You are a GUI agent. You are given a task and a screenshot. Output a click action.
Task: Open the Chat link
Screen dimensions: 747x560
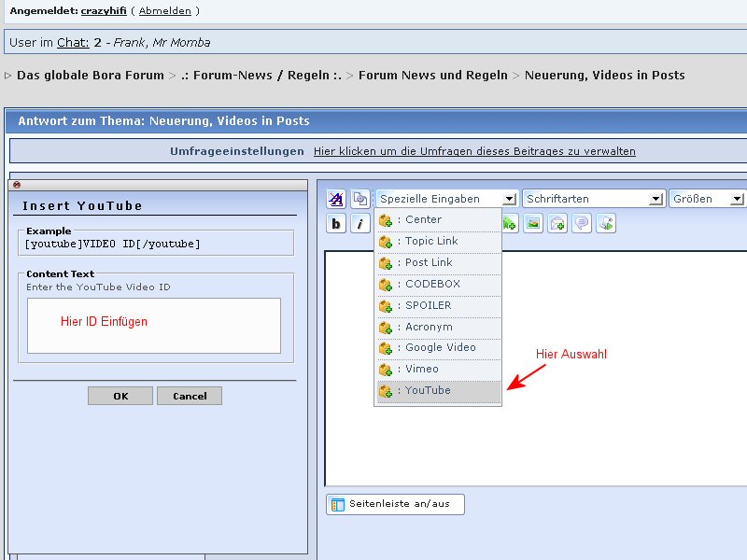[x=73, y=42]
